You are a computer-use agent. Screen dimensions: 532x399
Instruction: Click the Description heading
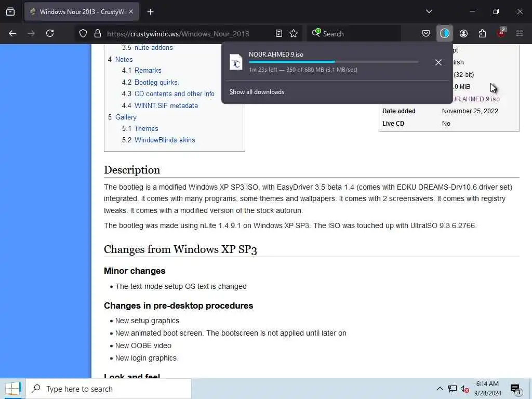click(132, 170)
